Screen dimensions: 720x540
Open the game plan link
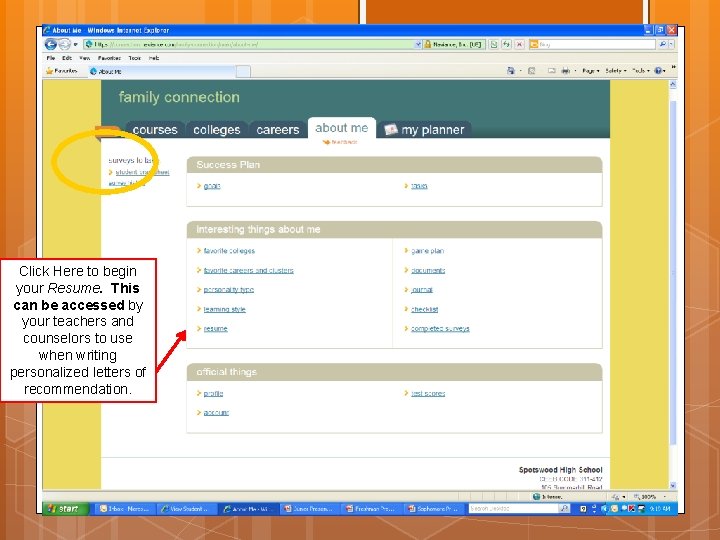[428, 251]
